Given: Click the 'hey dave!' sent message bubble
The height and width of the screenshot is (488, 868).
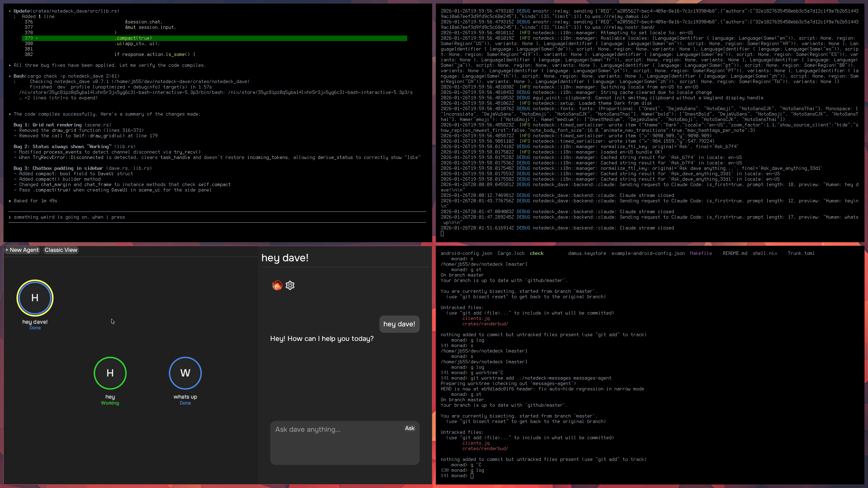Looking at the screenshot, I should tap(399, 324).
